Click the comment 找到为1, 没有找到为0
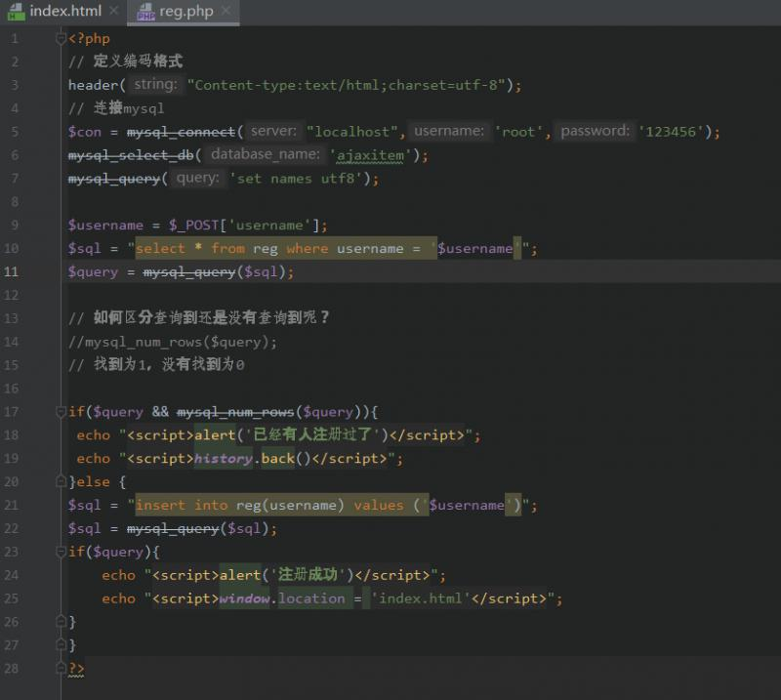The width and height of the screenshot is (781, 700). click(x=156, y=365)
